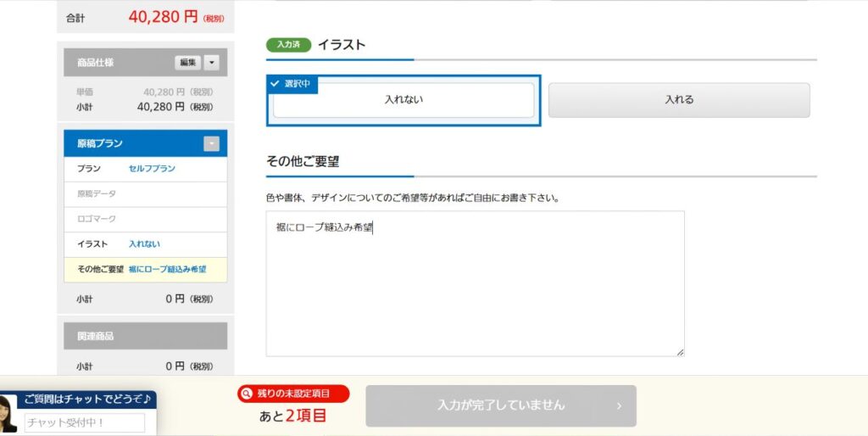The image size is (868, 436).
Task: Click the 関連商品 panel header
Action: coord(146,336)
